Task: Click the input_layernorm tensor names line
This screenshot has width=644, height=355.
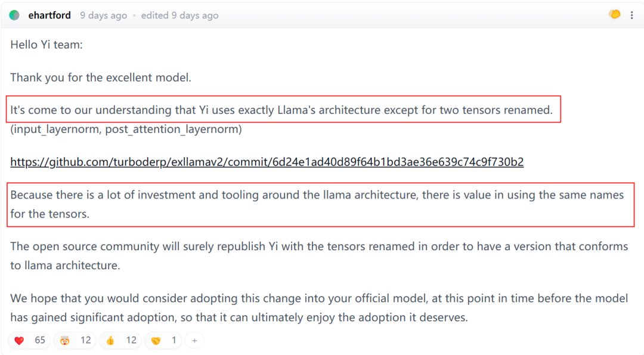Action: [x=126, y=129]
